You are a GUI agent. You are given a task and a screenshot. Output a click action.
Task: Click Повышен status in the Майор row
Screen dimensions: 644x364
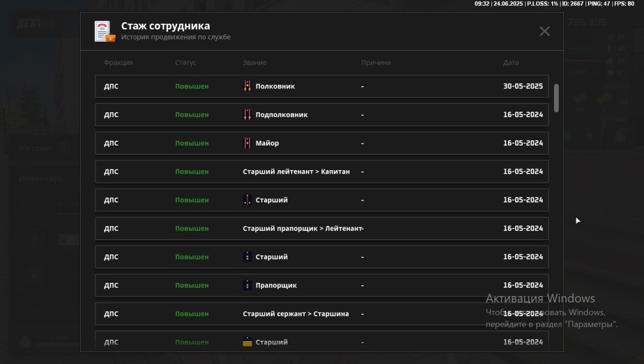click(191, 143)
